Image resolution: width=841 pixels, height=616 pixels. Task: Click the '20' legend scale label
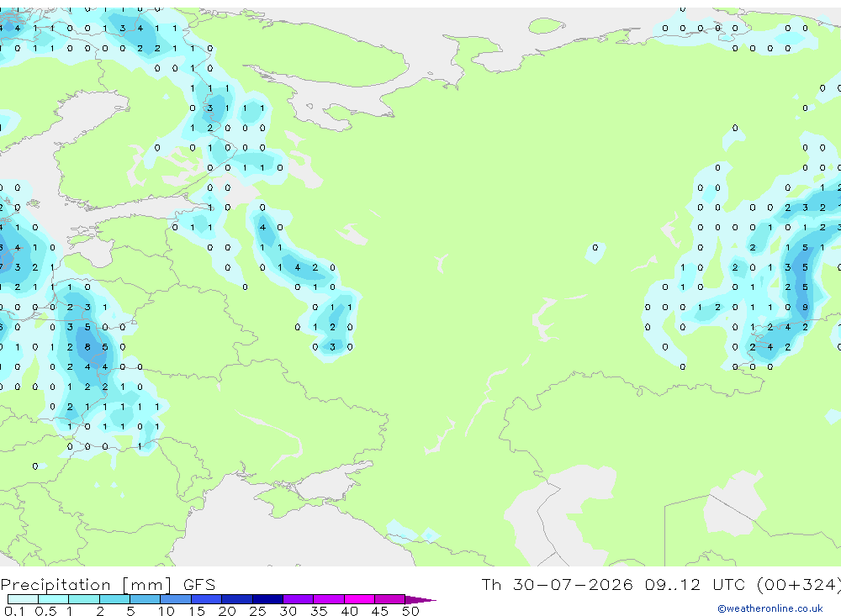[x=227, y=611]
